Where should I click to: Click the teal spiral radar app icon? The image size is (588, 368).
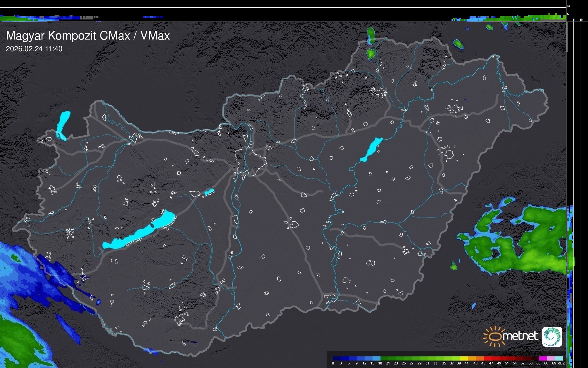pyautogui.click(x=552, y=336)
